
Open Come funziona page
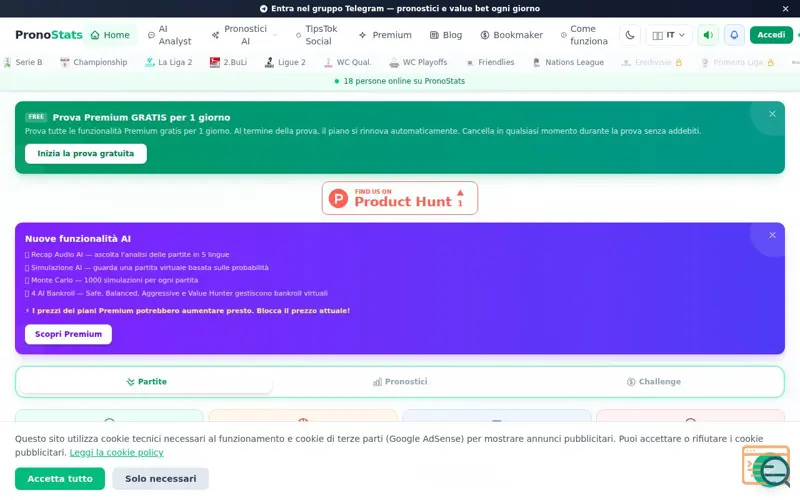[585, 35]
